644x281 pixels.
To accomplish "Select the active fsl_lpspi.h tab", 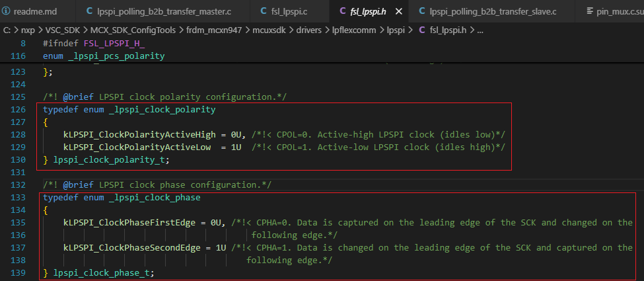I will point(369,11).
